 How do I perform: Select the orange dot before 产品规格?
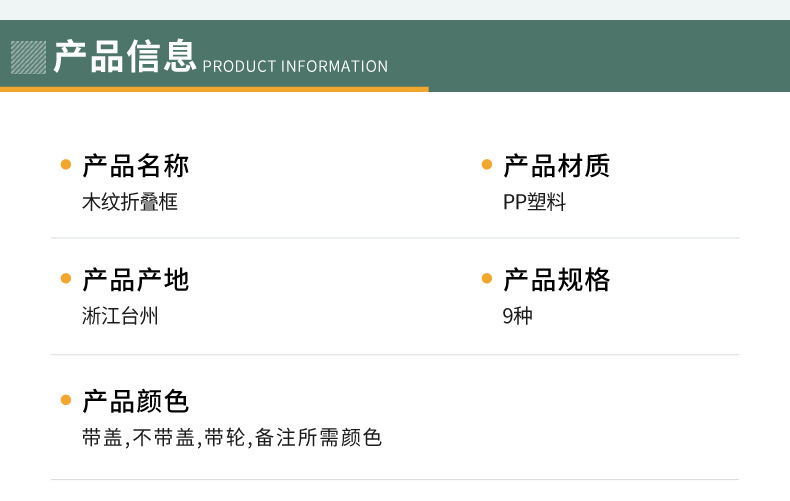(x=487, y=280)
